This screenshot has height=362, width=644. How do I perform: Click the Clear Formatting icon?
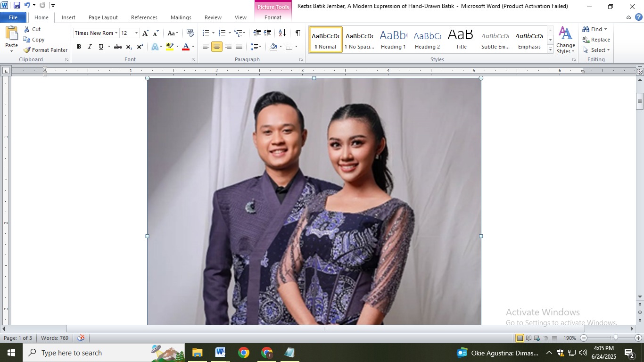pyautogui.click(x=190, y=33)
